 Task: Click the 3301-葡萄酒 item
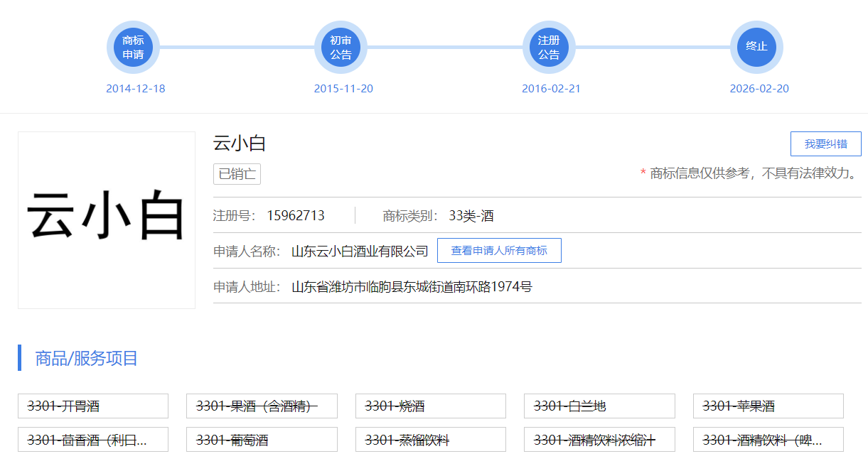tap(262, 440)
